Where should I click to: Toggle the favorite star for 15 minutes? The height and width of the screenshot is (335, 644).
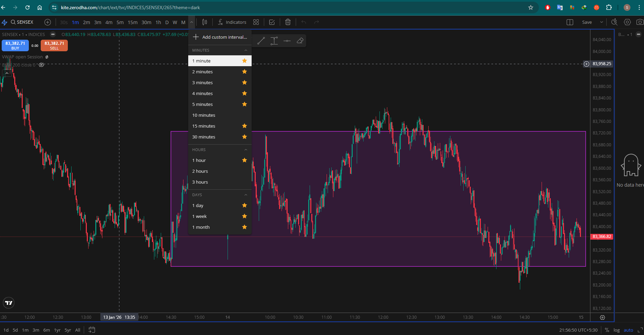245,126
